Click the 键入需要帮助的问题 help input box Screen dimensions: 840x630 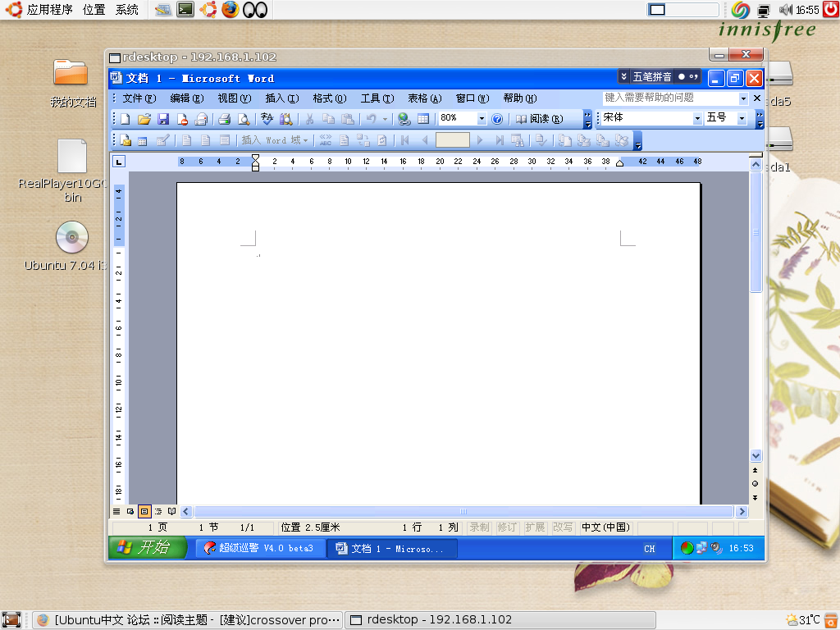(671, 98)
